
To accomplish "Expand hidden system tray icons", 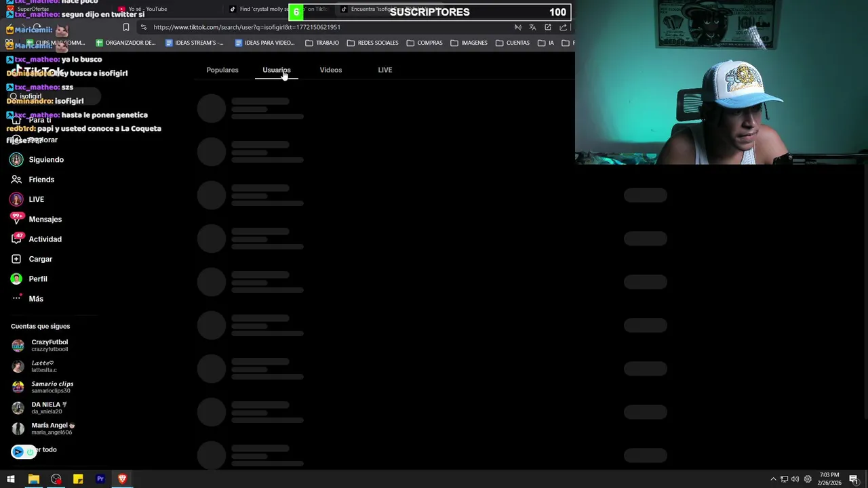I will click(x=773, y=479).
